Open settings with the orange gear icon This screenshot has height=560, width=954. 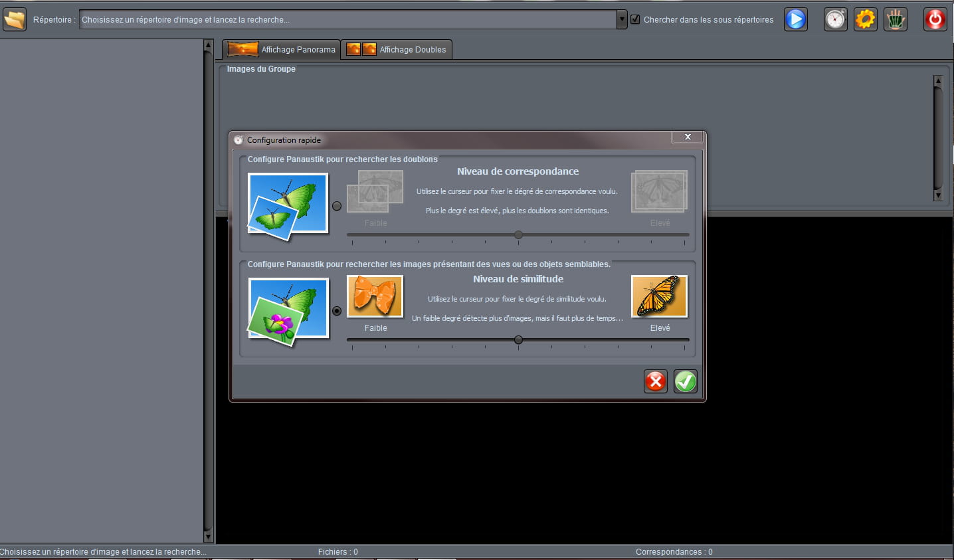coord(865,19)
